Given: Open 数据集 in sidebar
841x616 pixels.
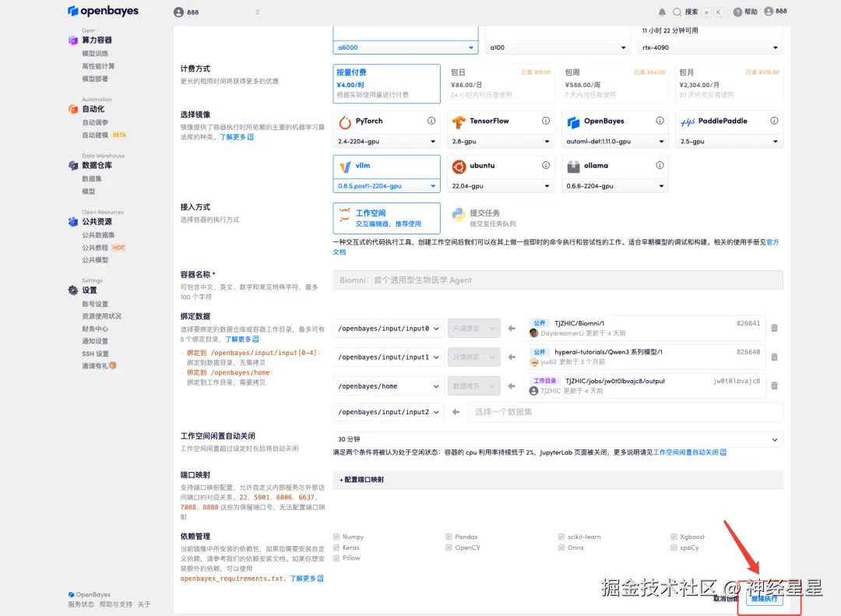Looking at the screenshot, I should tap(92, 178).
